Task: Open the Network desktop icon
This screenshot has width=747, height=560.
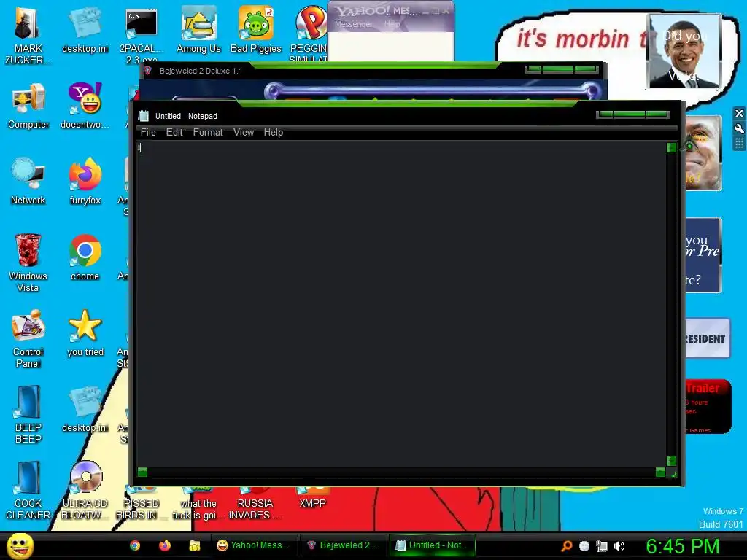Action: 28,182
